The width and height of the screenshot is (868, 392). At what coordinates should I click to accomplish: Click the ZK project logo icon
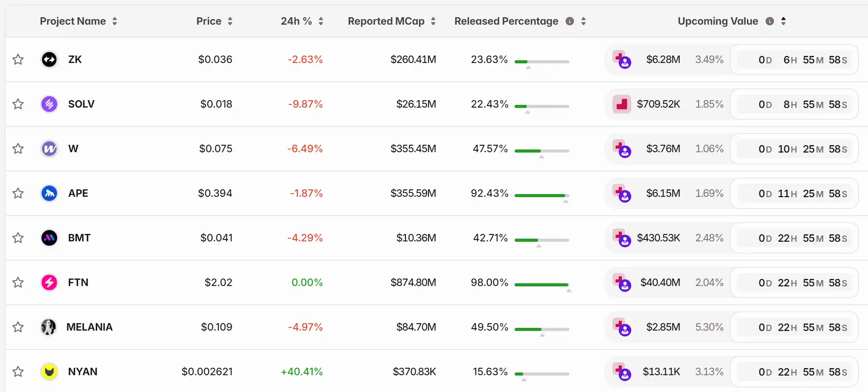[x=49, y=59]
